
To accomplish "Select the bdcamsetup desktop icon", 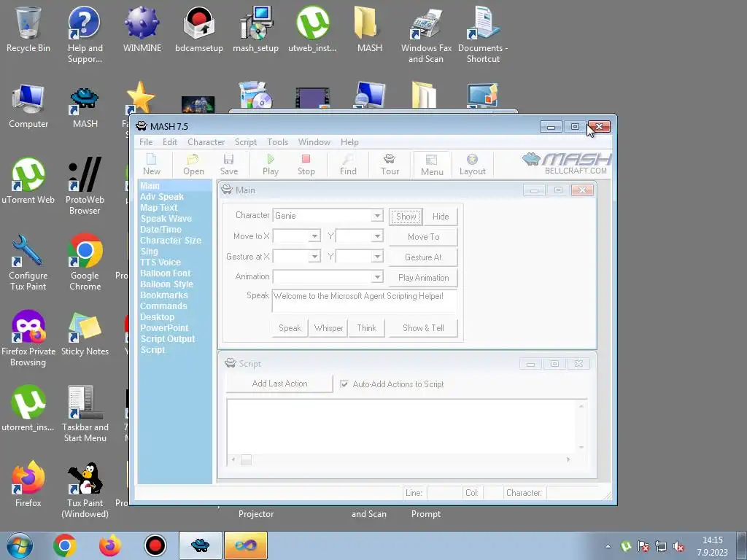I will point(199,29).
